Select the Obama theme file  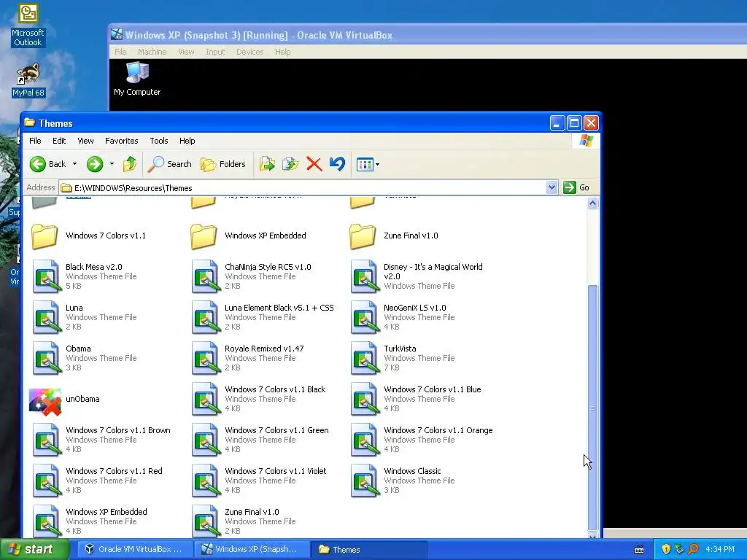point(84,358)
